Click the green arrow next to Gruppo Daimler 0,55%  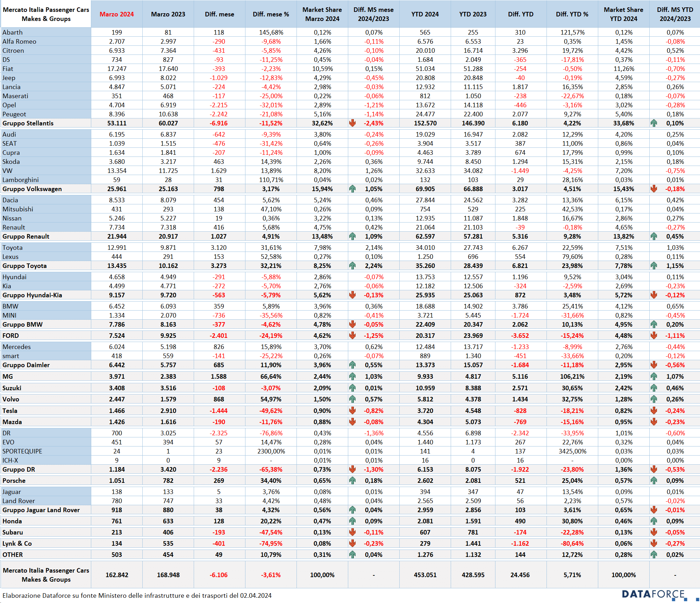point(352,365)
